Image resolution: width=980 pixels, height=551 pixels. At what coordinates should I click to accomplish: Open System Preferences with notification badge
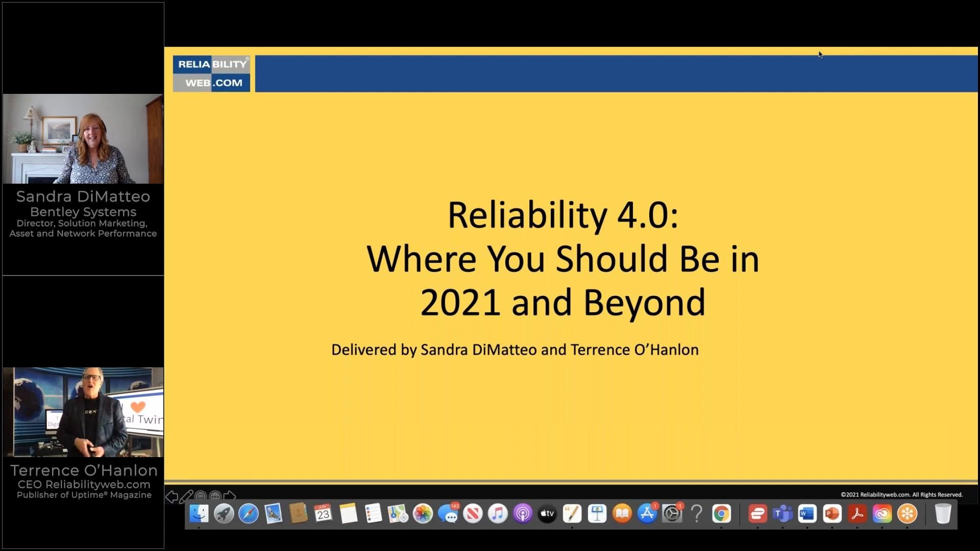click(x=672, y=514)
